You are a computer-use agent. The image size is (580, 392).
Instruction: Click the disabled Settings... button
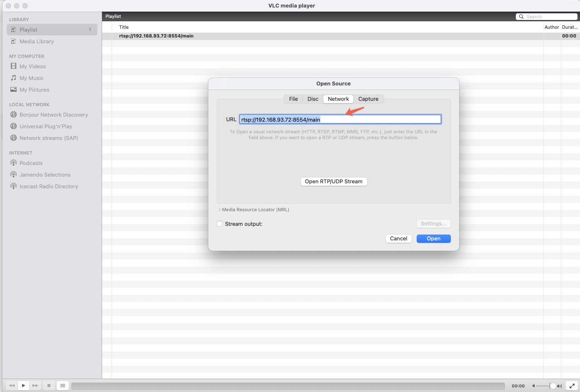coord(433,224)
